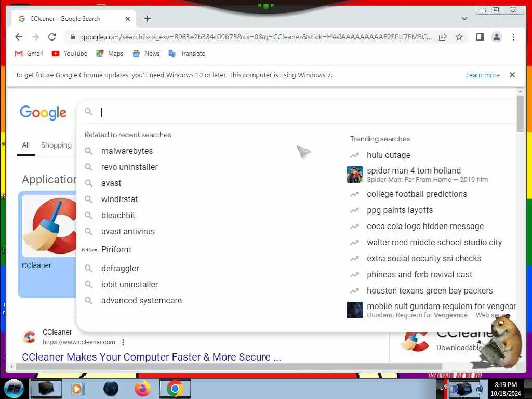The image size is (532, 399).
Task: Select mobile suit gundam requiem trending search
Action: click(x=441, y=307)
